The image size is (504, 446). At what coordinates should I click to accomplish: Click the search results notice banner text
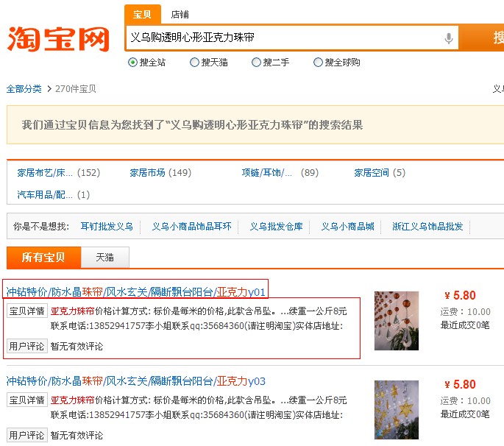pos(192,125)
